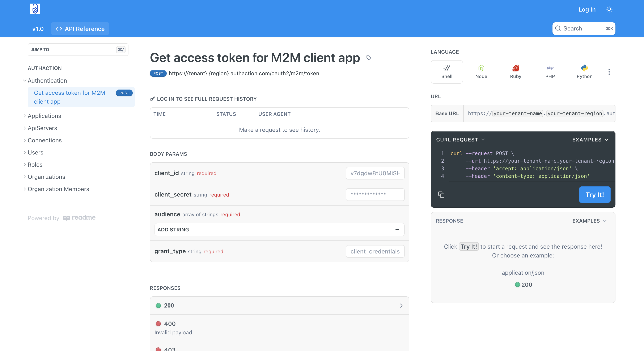Click the red 400 status dot

point(158,324)
